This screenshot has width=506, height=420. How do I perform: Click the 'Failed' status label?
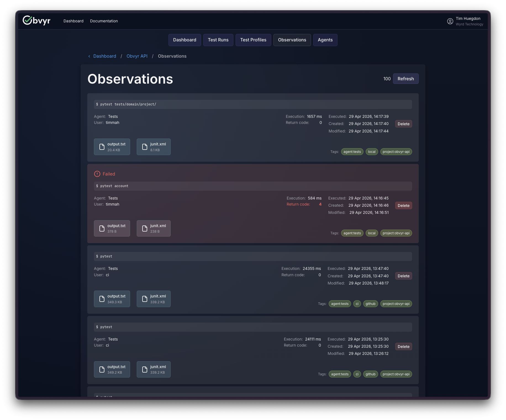tap(109, 174)
